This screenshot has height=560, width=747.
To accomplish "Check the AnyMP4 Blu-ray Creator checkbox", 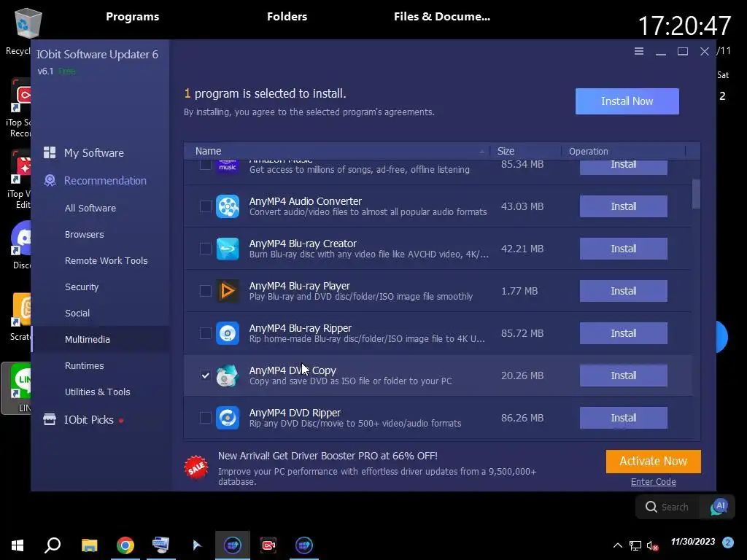I will point(205,249).
